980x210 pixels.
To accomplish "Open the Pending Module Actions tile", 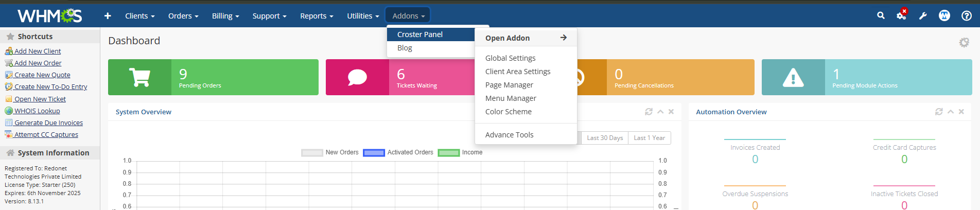I will (x=866, y=77).
